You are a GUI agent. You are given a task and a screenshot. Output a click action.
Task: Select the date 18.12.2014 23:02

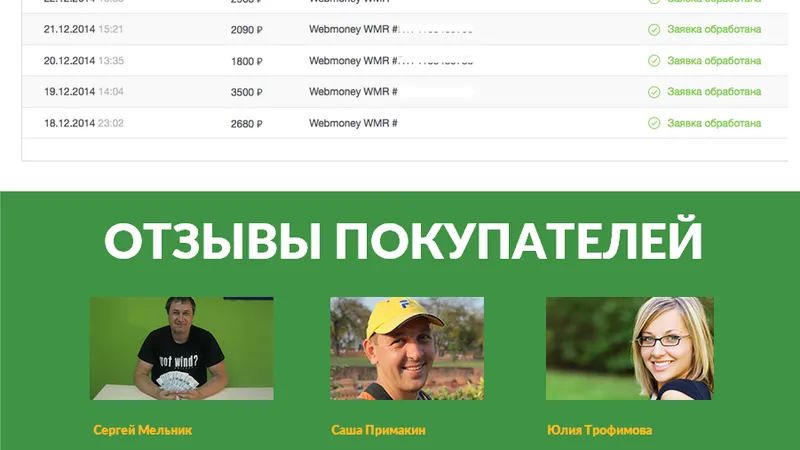point(84,123)
